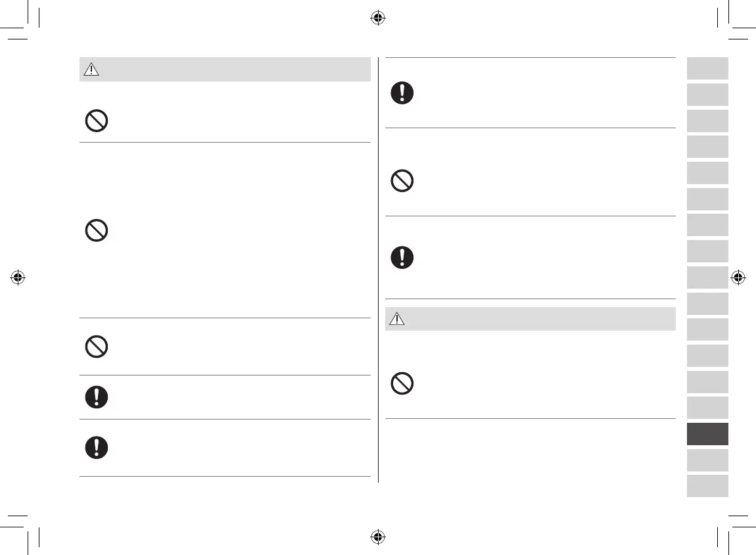756x555 pixels.
Task: Click the prohibition icon in the tallest left-column section
Action: point(97,230)
